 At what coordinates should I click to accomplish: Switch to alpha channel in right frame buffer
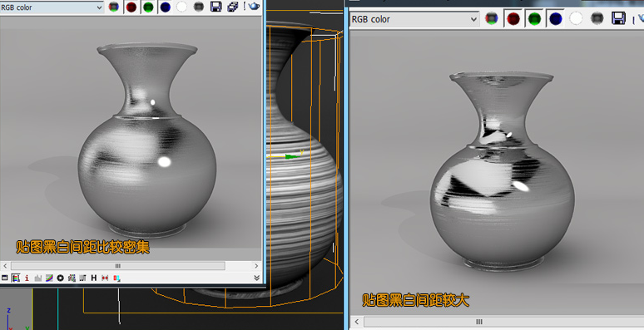[576, 18]
